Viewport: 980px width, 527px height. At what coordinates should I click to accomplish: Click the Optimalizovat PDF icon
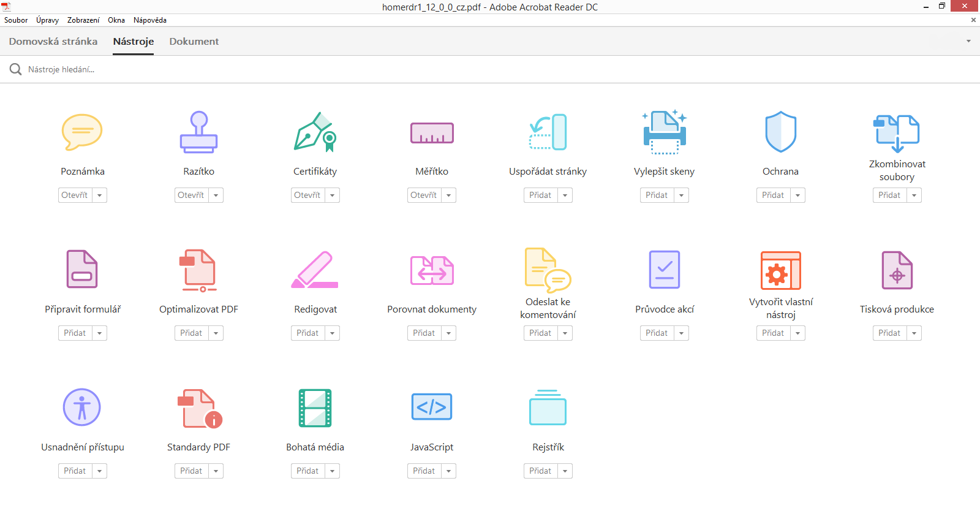198,270
